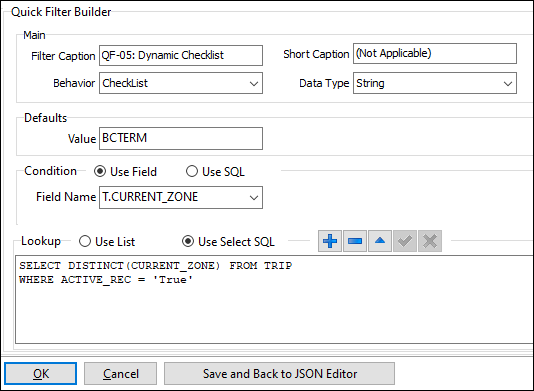Click the default Value field containing BCTERM

(x=181, y=138)
